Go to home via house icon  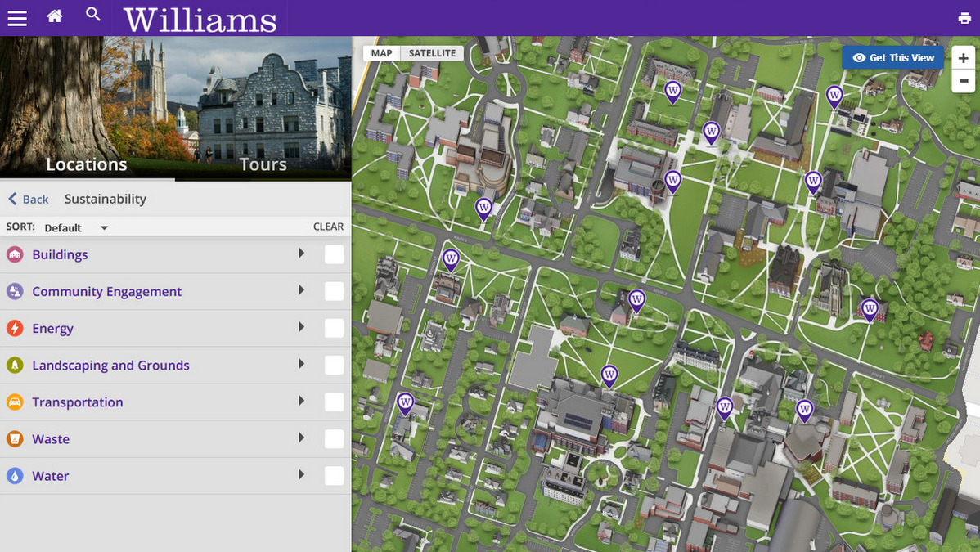55,16
